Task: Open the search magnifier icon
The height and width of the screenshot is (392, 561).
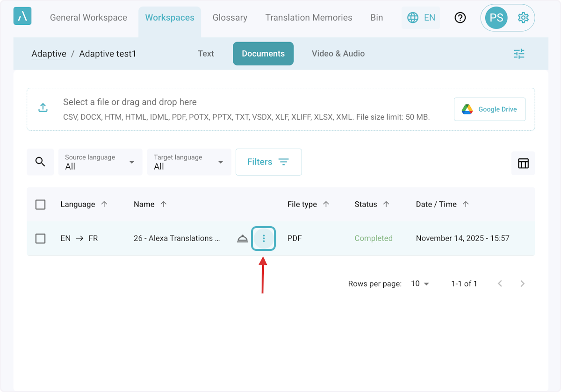Action: tap(40, 162)
